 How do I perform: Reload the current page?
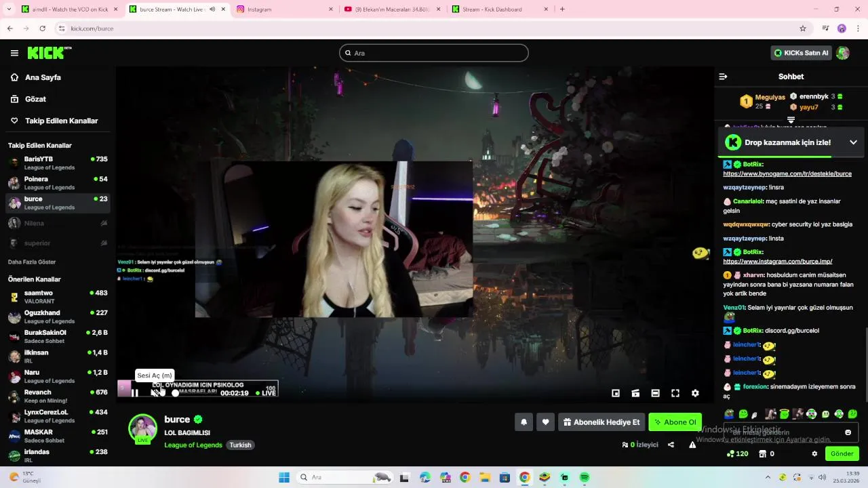pos(42,28)
